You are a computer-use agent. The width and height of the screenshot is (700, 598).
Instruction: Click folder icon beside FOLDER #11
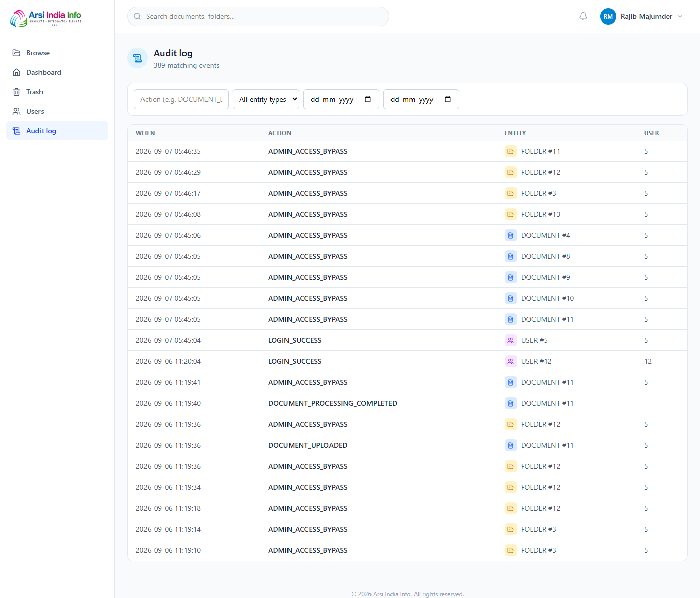(x=510, y=151)
